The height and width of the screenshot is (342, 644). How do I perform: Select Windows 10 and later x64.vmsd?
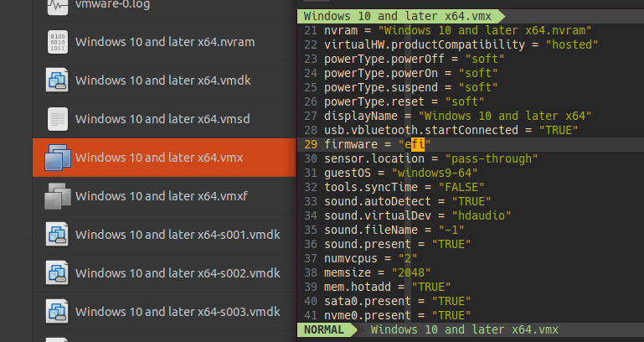click(x=162, y=119)
